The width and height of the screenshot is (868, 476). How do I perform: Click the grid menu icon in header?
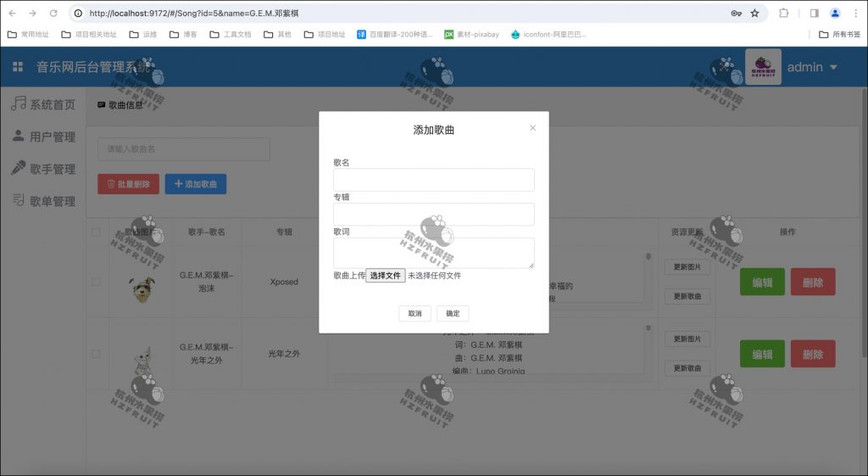[18, 67]
